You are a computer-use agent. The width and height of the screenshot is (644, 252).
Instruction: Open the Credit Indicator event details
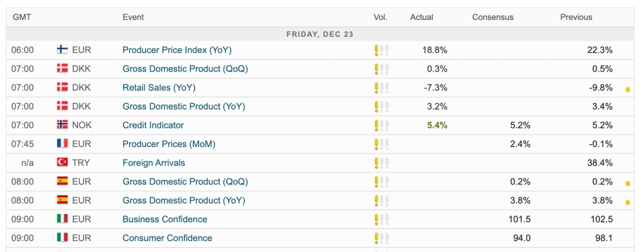(x=153, y=125)
